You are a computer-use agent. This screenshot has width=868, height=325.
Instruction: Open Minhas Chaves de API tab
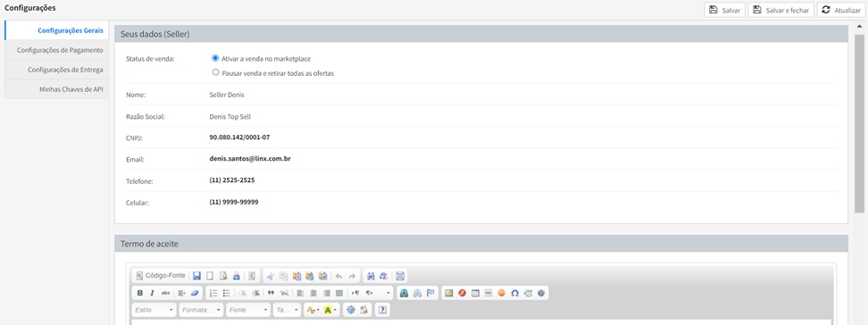click(x=56, y=89)
